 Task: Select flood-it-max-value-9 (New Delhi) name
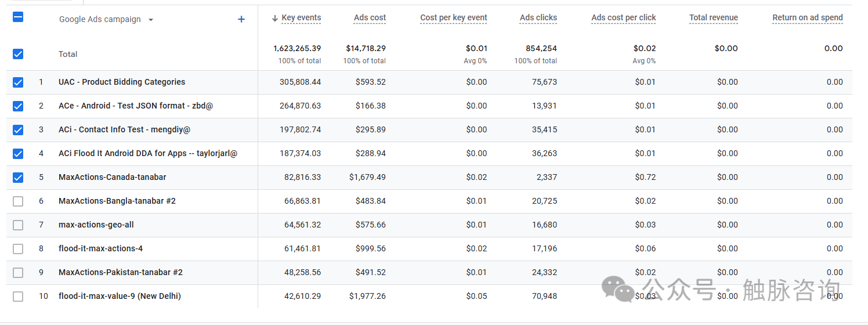[x=120, y=296]
